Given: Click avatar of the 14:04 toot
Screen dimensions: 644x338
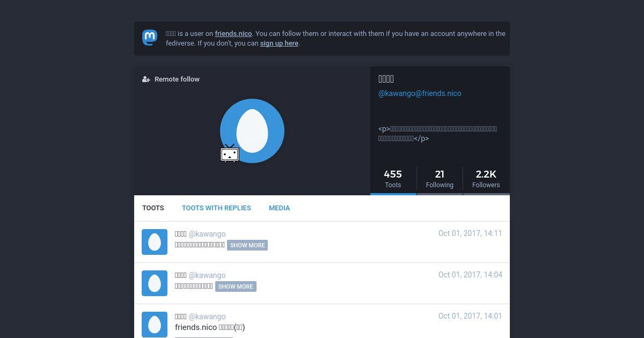Looking at the screenshot, I should point(155,283).
